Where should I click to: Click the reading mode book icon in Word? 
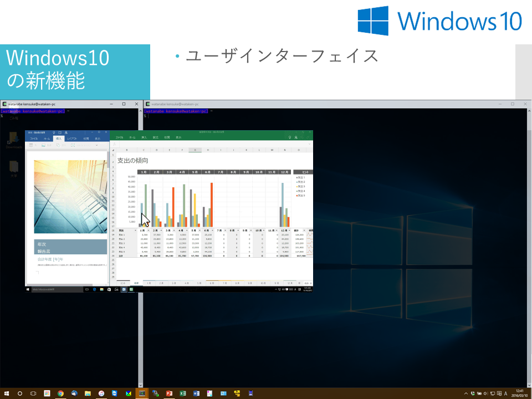(60, 132)
